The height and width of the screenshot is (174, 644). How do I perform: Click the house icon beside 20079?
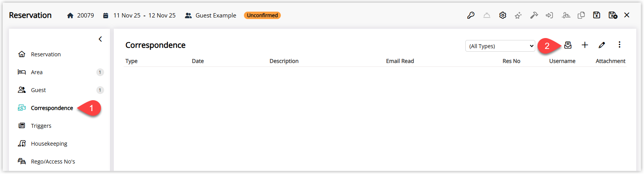click(70, 16)
